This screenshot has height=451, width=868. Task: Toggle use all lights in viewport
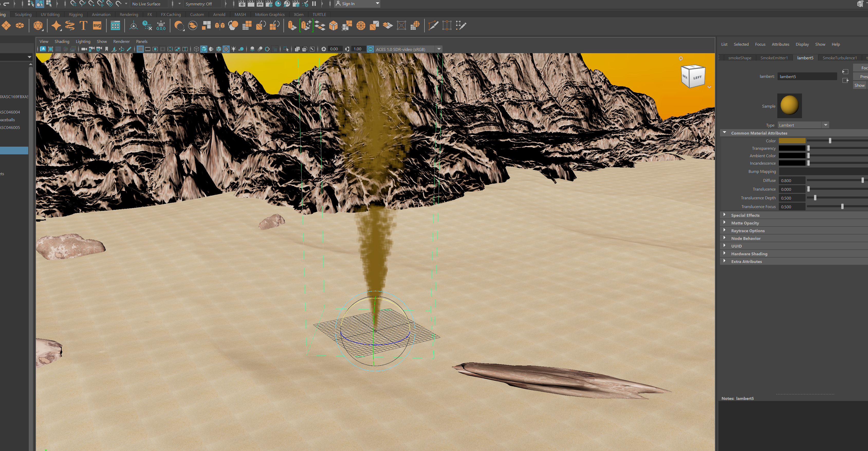click(234, 49)
